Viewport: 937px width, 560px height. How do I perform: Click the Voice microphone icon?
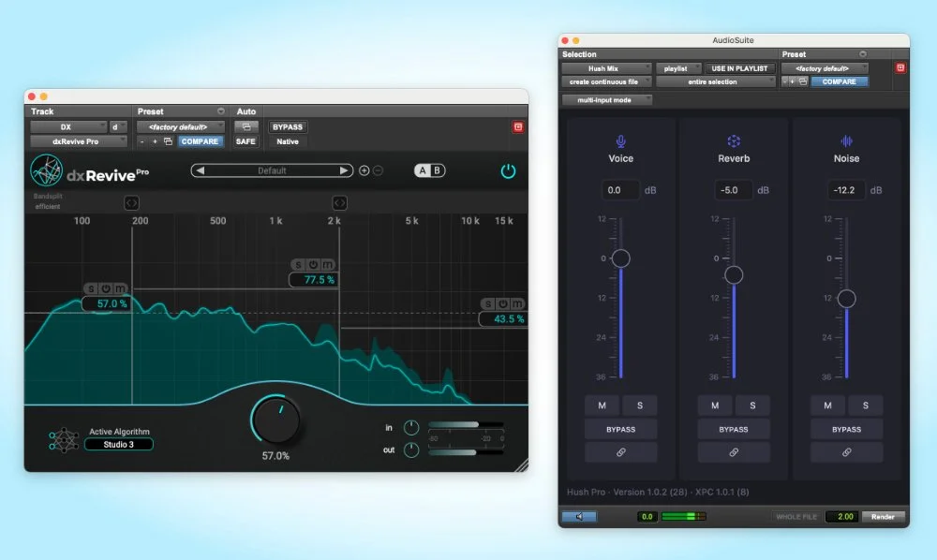(621, 140)
